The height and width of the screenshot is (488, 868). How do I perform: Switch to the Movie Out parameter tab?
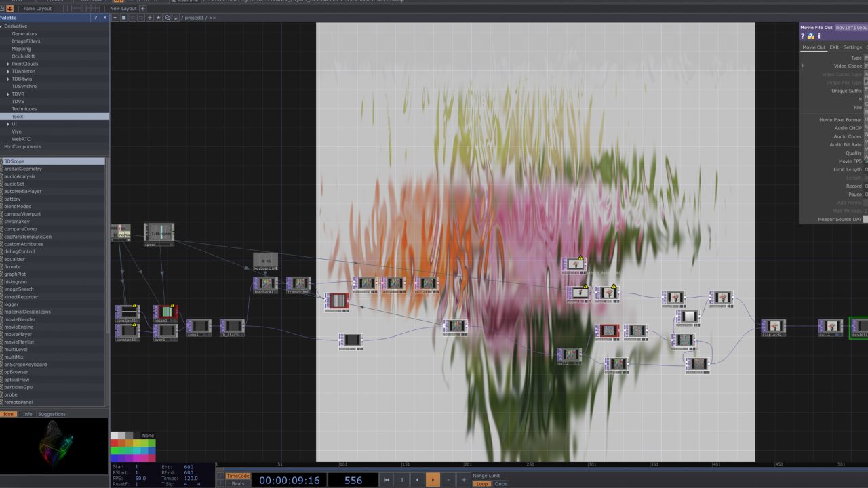[814, 47]
